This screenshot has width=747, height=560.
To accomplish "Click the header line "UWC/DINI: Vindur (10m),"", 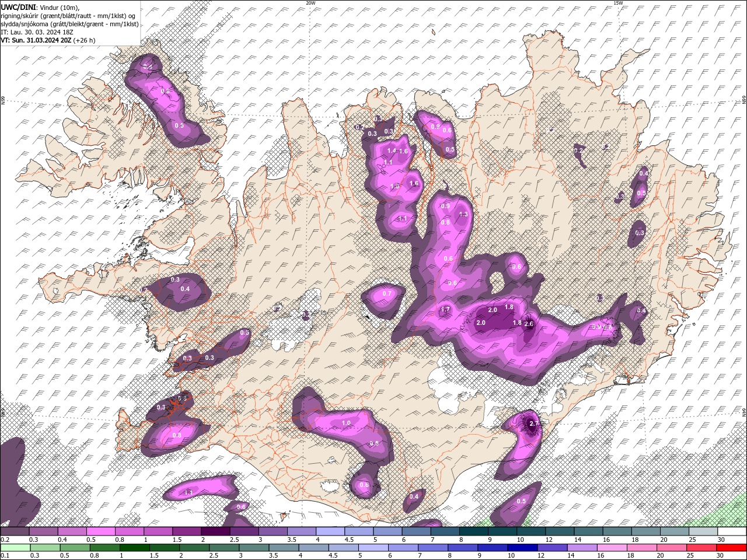I will point(40,7).
